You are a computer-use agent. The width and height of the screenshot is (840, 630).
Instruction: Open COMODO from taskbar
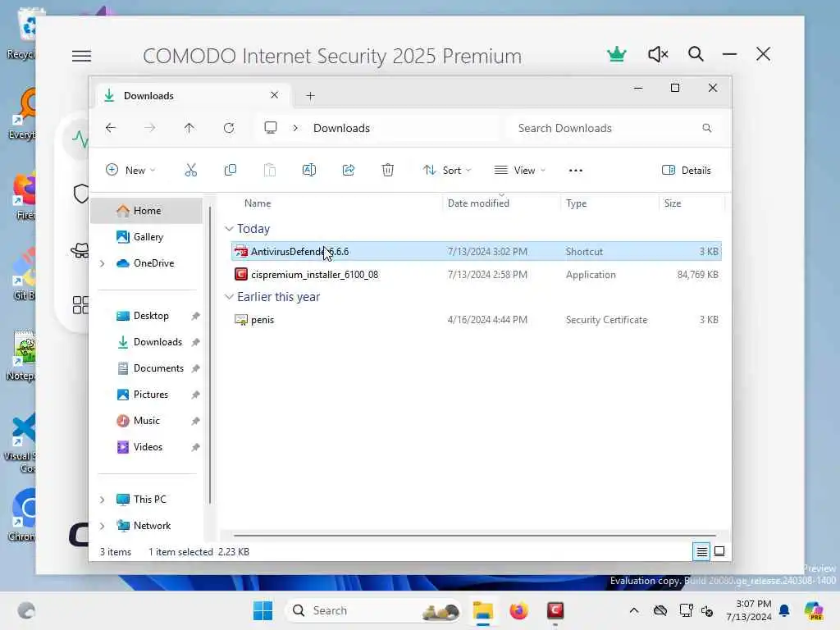(555, 610)
